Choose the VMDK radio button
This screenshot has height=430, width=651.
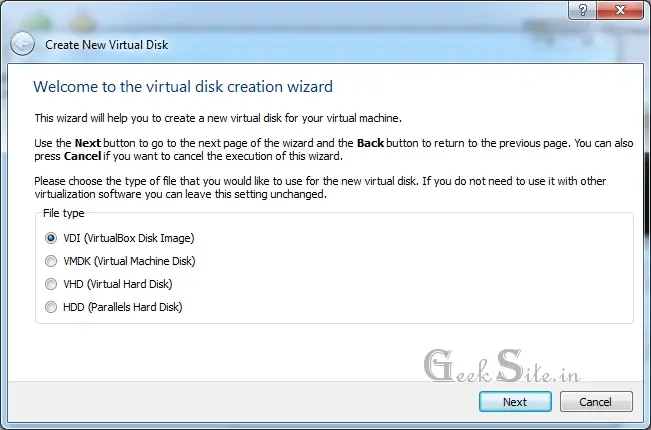(x=51, y=261)
